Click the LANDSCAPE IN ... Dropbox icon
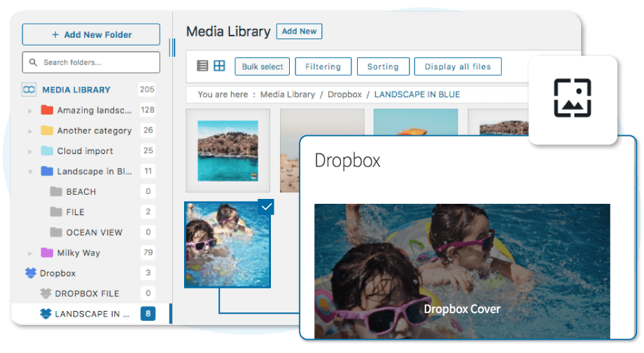The image size is (644, 353). tap(45, 314)
